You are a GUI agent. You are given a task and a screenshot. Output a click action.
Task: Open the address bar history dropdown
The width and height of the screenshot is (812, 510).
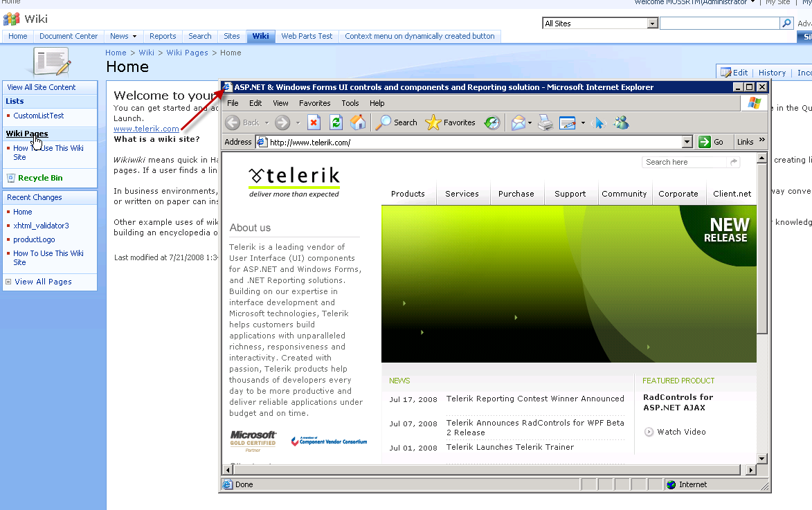tap(687, 142)
